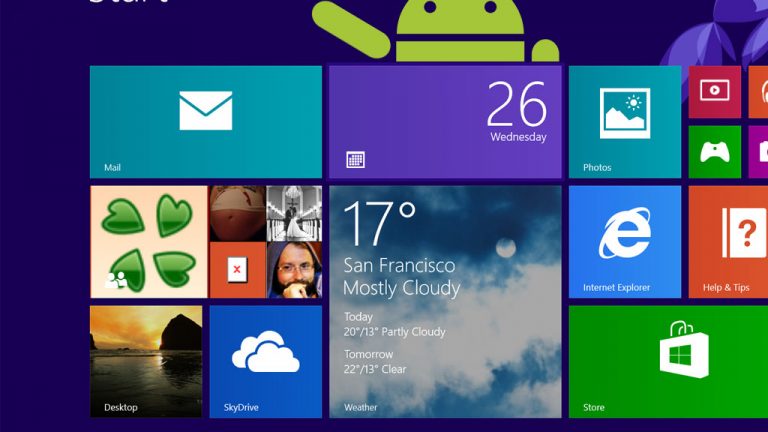Open the Desktop tile with sunset image
Screen dimensions: 768x432
point(145,361)
